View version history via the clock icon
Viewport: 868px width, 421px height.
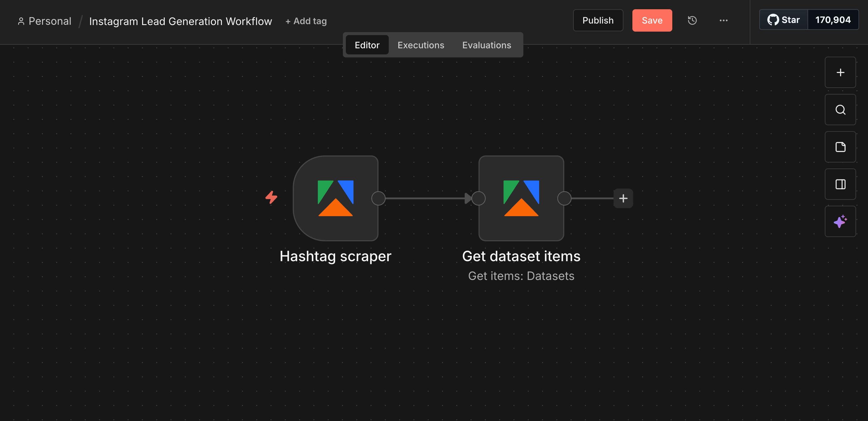[x=692, y=20]
